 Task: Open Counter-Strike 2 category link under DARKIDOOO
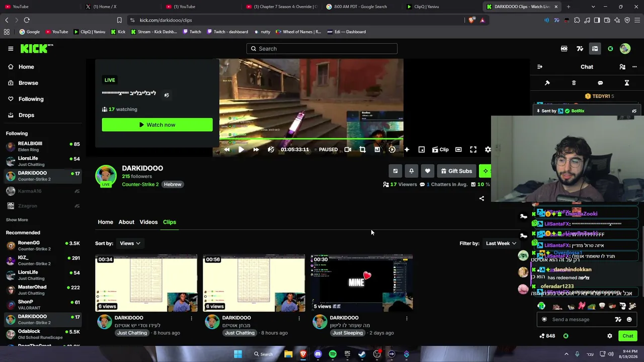[140, 185]
